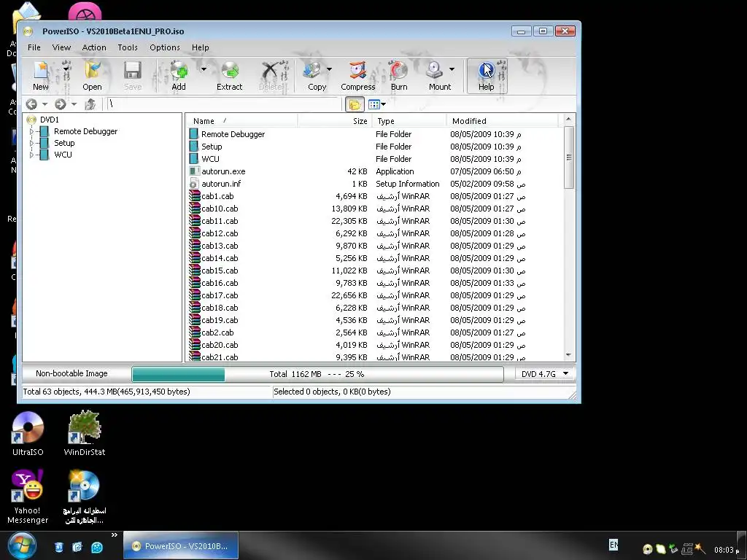Image resolution: width=747 pixels, height=560 pixels.
Task: Click PowerISO taskbar button
Action: coord(181,545)
